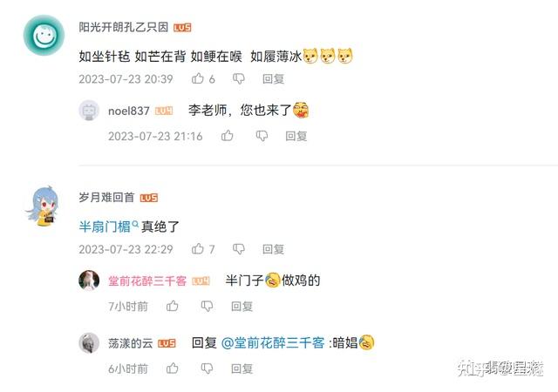Dislike the 半门子 reply
The height and width of the screenshot is (392, 558).
pos(207,306)
